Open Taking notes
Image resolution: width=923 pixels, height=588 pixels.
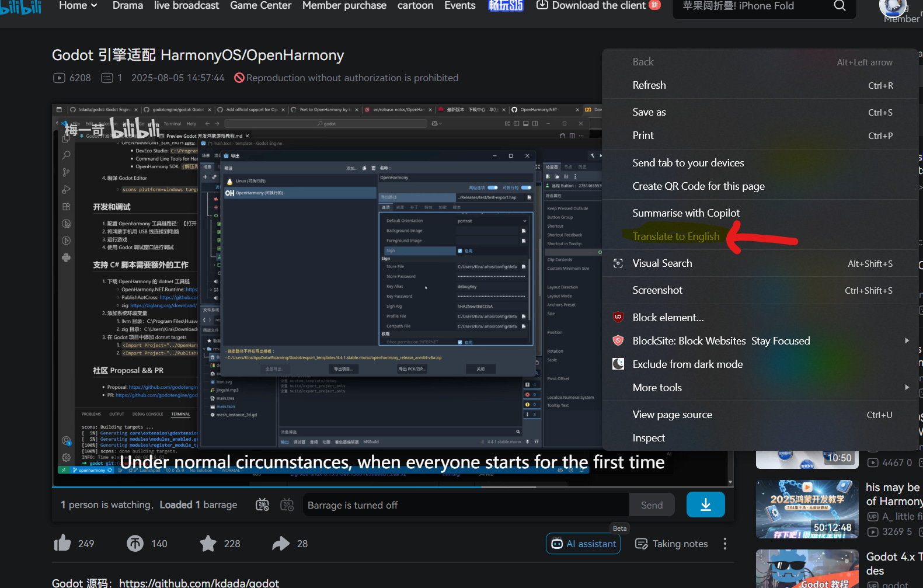[671, 544]
